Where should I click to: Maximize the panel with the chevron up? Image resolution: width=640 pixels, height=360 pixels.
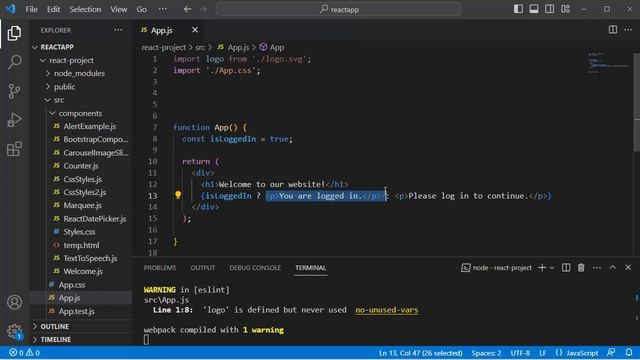point(612,268)
